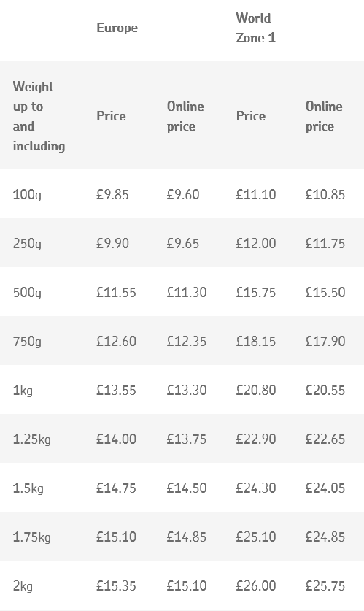Click the 100g weight row label
The image size is (364, 611).
(27, 194)
